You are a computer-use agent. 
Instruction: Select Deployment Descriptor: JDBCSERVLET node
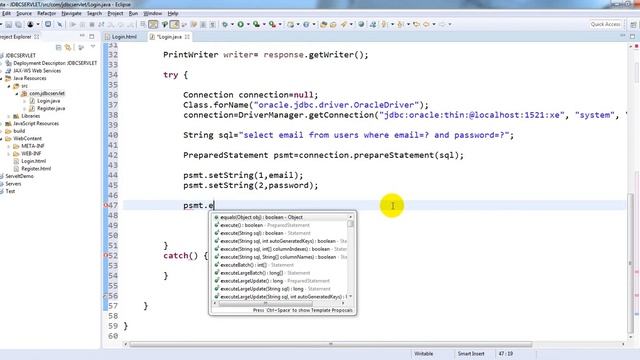coord(55,63)
